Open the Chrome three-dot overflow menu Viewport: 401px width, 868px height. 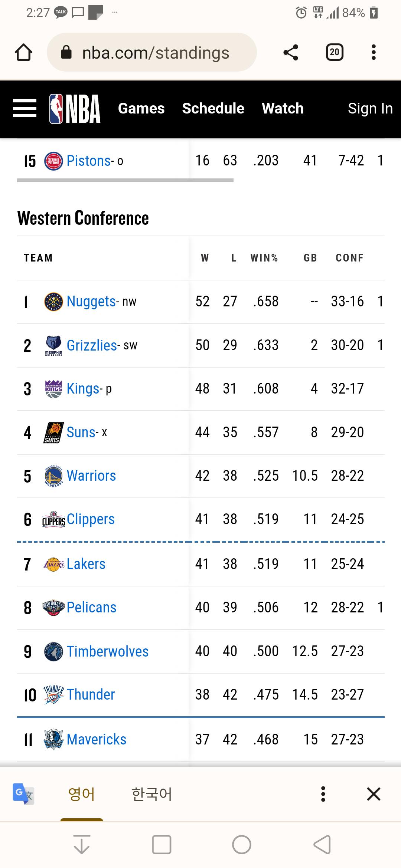(374, 52)
